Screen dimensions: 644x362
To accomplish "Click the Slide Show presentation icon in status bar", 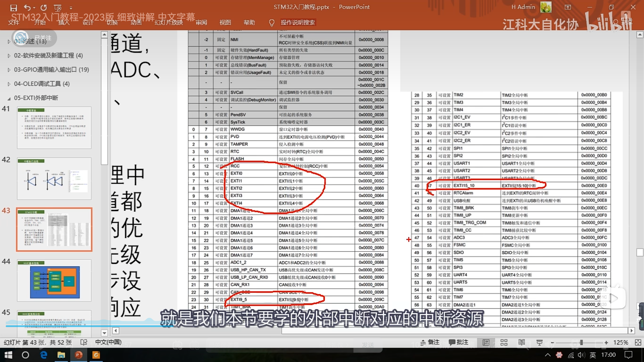I will click(539, 342).
